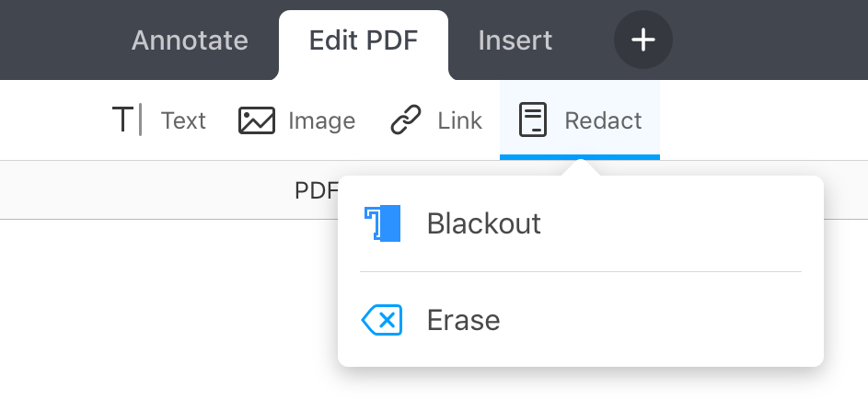Image resolution: width=868 pixels, height=399 pixels.
Task: Collapse the Redact dropdown via its label
Action: (603, 120)
